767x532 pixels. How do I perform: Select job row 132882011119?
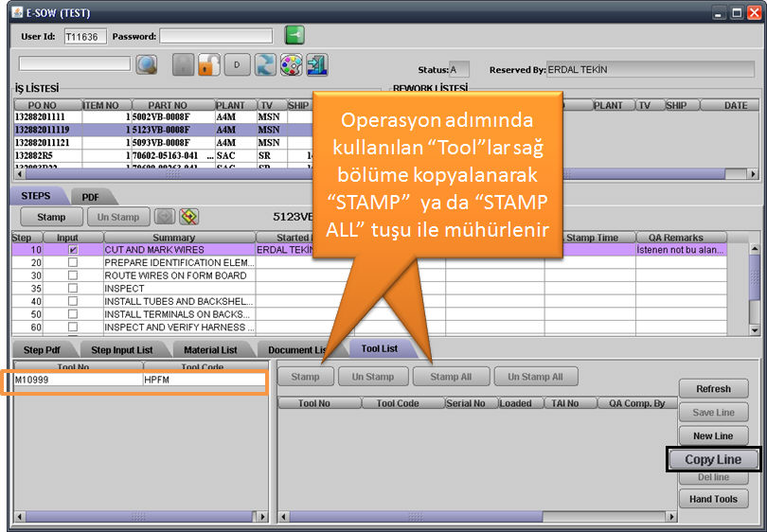[x=163, y=130]
